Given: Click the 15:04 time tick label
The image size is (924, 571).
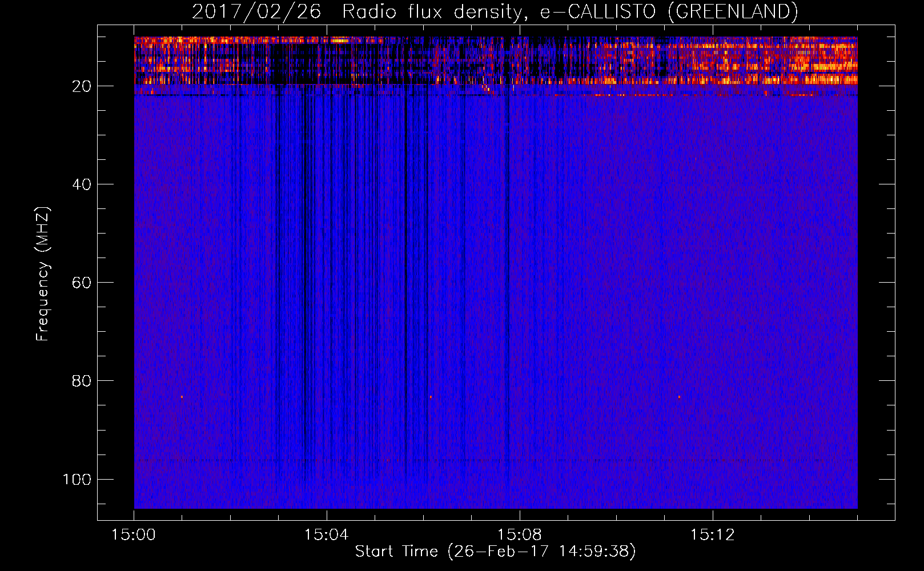Looking at the screenshot, I should pyautogui.click(x=327, y=535).
